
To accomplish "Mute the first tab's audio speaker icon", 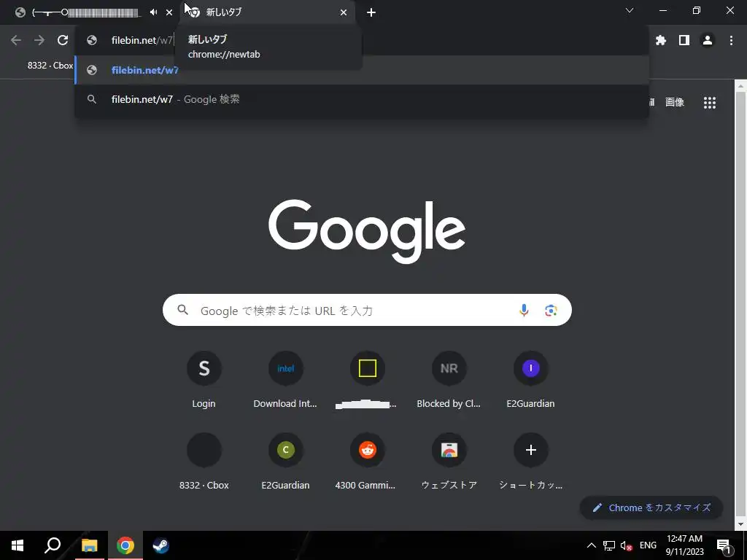I will (153, 12).
